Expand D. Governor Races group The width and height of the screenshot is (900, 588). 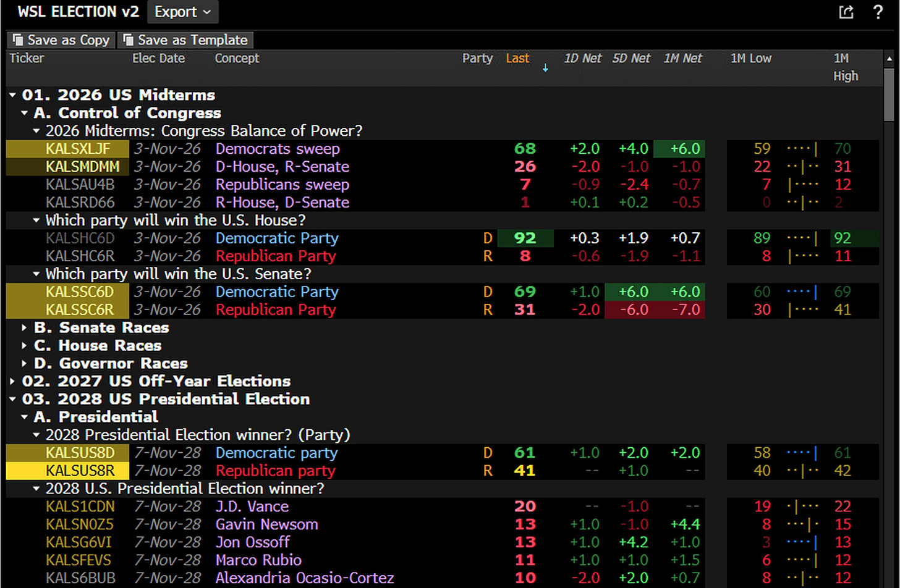click(x=25, y=364)
